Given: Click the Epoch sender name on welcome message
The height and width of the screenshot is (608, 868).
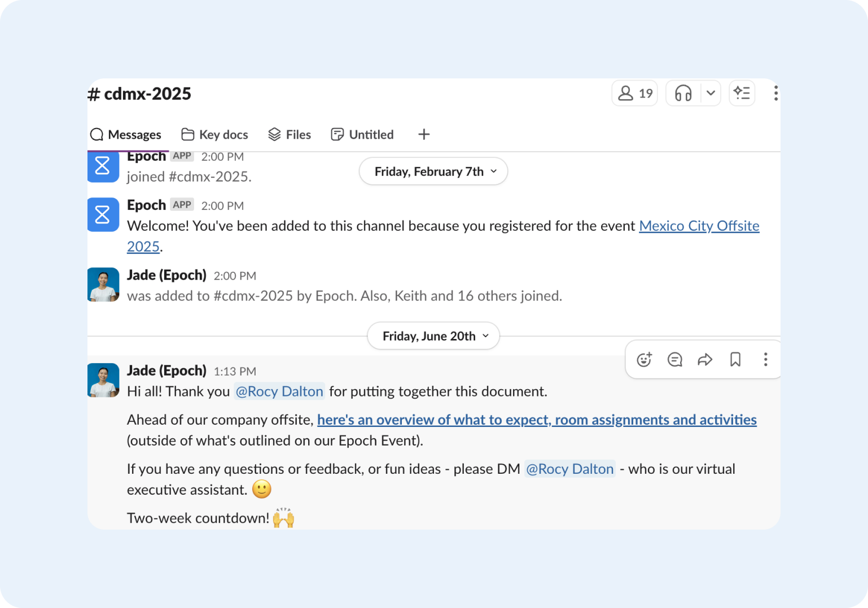Looking at the screenshot, I should (146, 205).
